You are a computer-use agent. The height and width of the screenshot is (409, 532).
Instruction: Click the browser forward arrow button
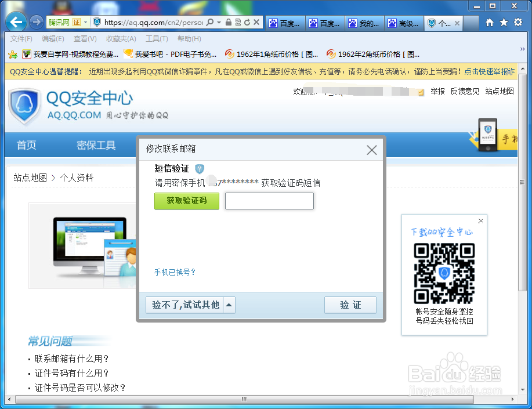36,23
